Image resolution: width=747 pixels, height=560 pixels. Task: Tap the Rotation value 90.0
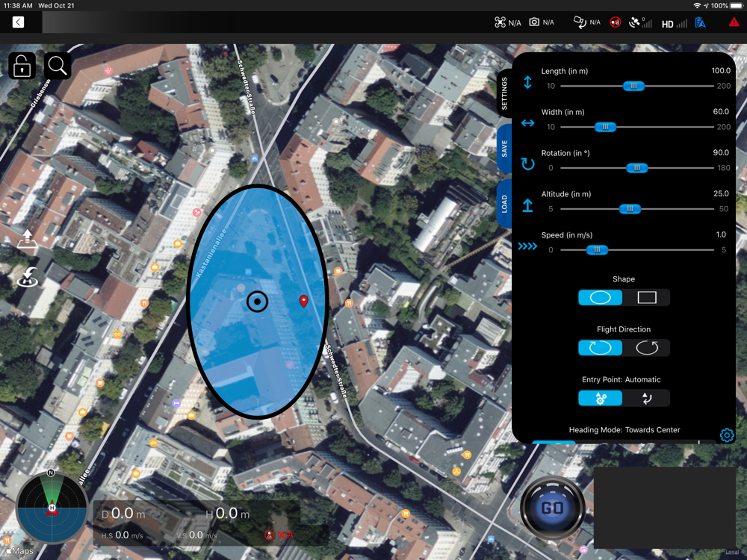(721, 152)
